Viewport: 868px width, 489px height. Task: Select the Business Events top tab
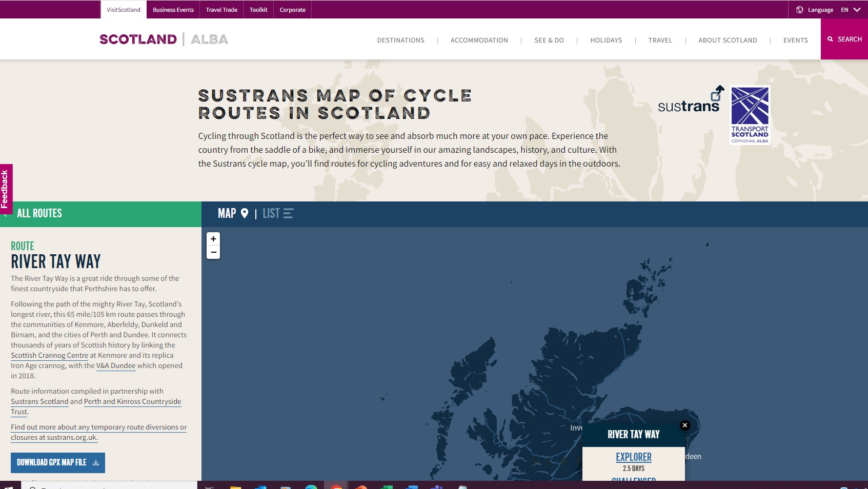[x=173, y=10]
